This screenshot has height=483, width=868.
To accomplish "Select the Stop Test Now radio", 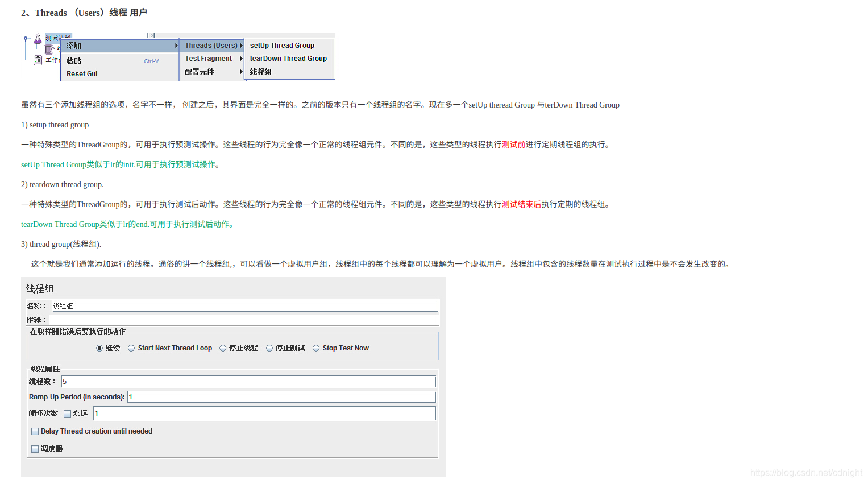I will pos(316,348).
